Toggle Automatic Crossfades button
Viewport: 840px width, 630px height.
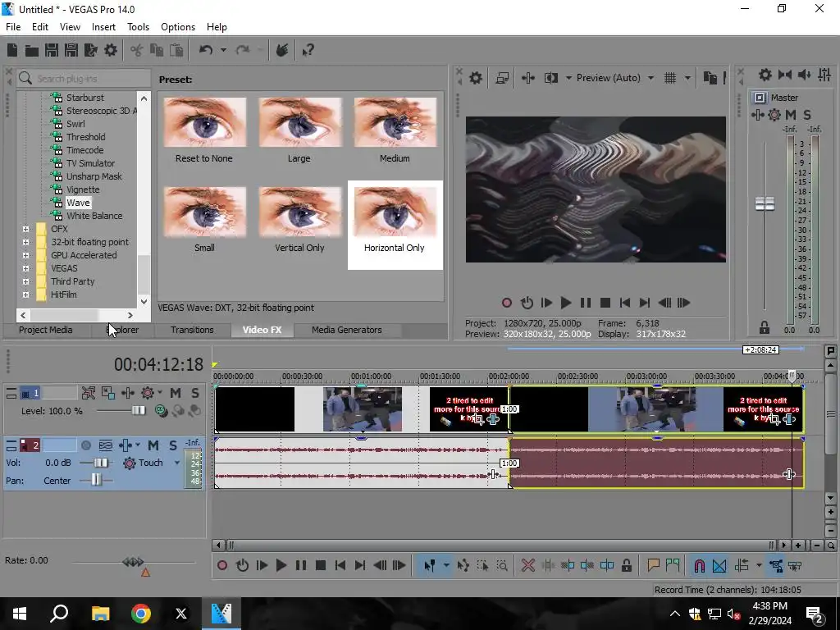click(x=719, y=565)
